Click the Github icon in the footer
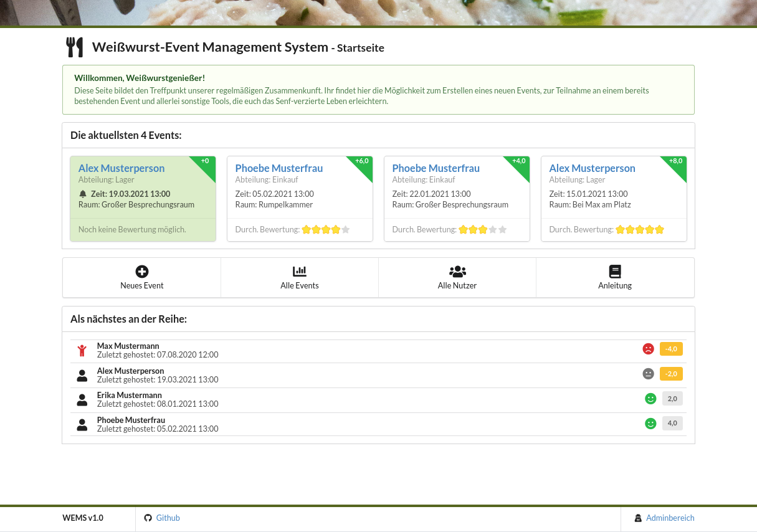757x532 pixels. tap(148, 518)
